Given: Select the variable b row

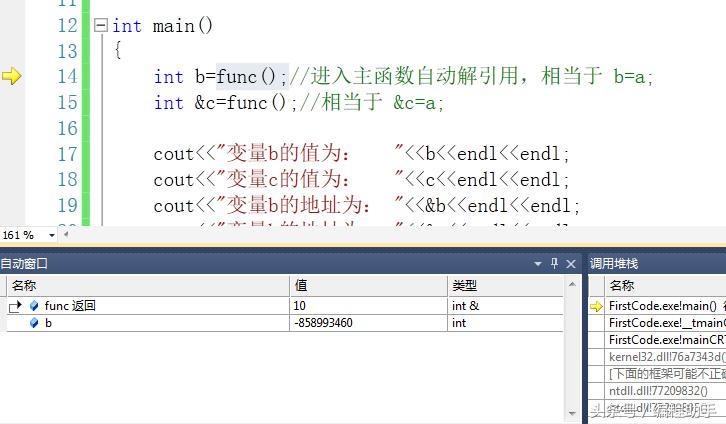Looking at the screenshot, I should tap(285, 323).
